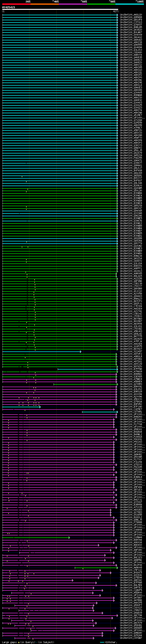The image size is (146, 644).
Task: Select hit UniRef100_C6TAM1
Action: (131, 412)
